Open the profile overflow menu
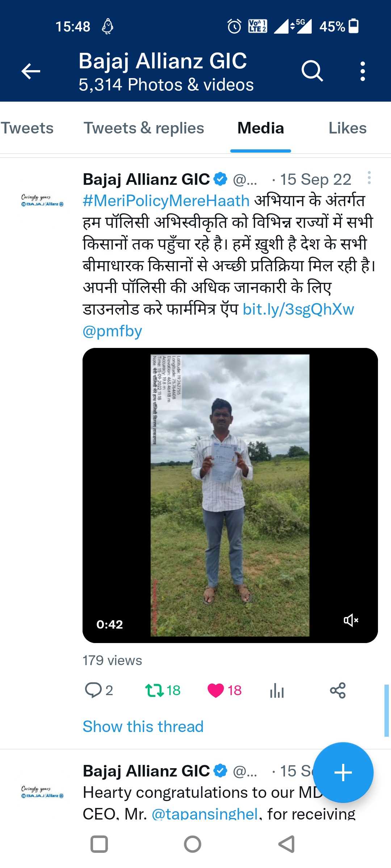This screenshot has width=391, height=868. coord(362,71)
